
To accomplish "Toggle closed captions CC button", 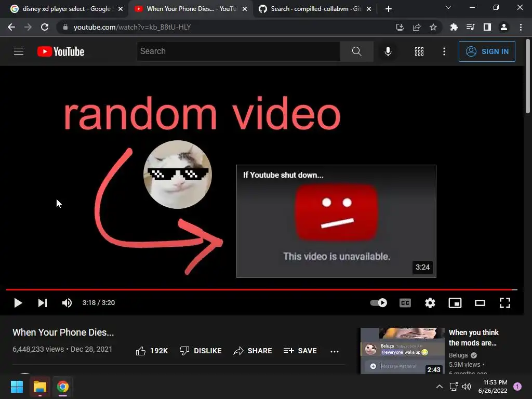I will point(405,303).
